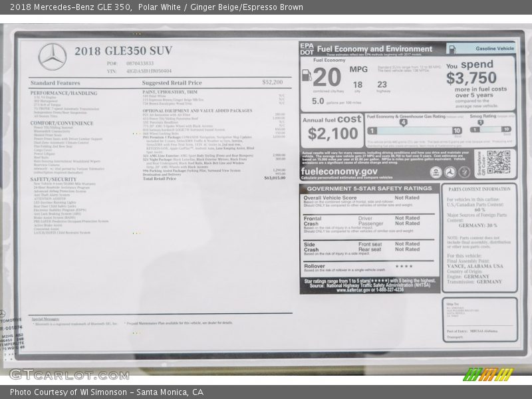
Task: Click the $52,200 price
Action: (x=273, y=82)
